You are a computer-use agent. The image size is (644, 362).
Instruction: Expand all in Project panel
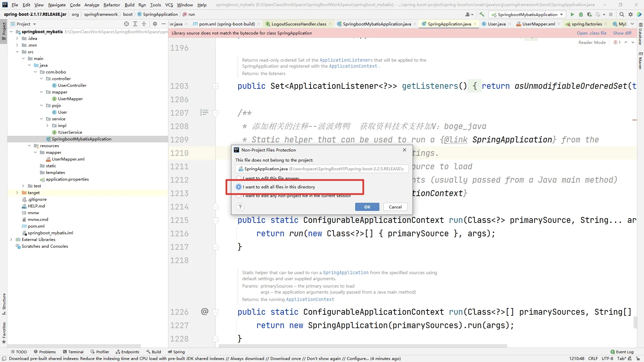click(x=135, y=24)
